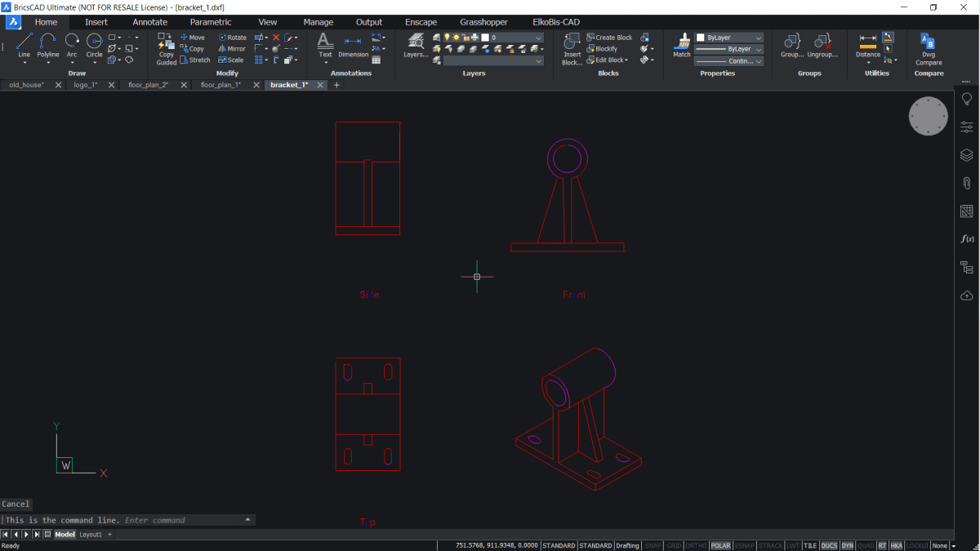Switch to the Annotate ribbon tab
980x551 pixels.
click(x=149, y=22)
